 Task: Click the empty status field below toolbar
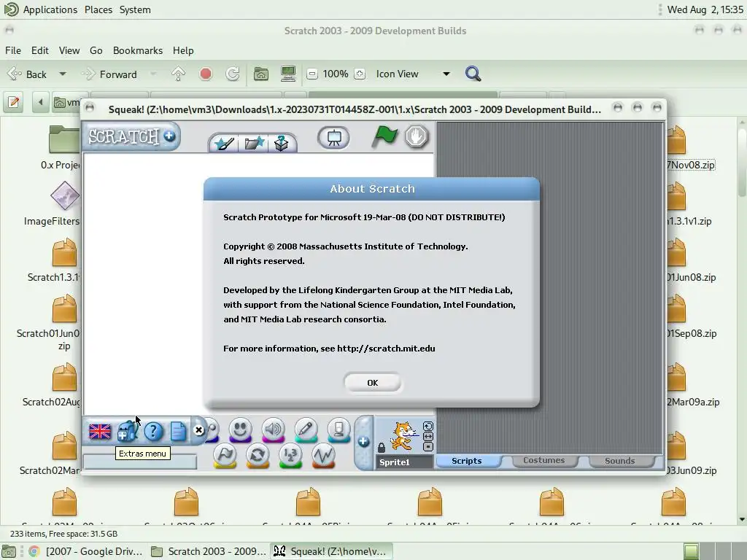click(140, 463)
